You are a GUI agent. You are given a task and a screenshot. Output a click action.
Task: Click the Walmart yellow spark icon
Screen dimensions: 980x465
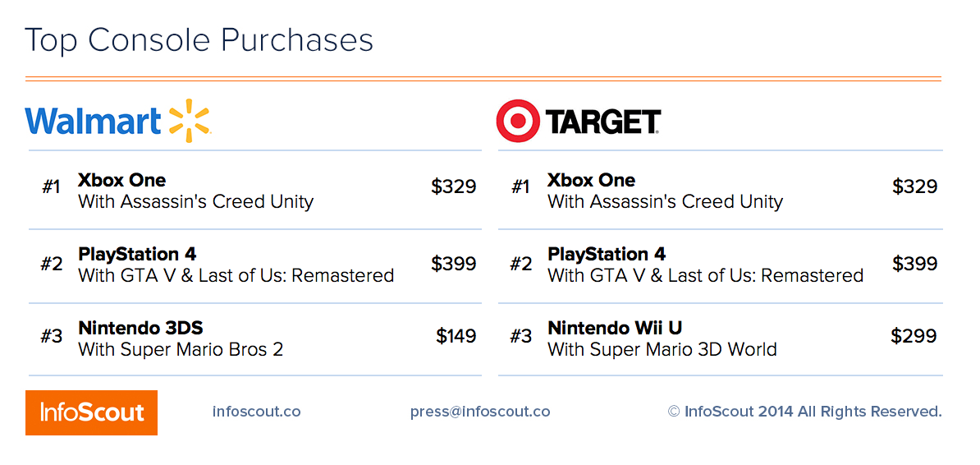tap(190, 121)
